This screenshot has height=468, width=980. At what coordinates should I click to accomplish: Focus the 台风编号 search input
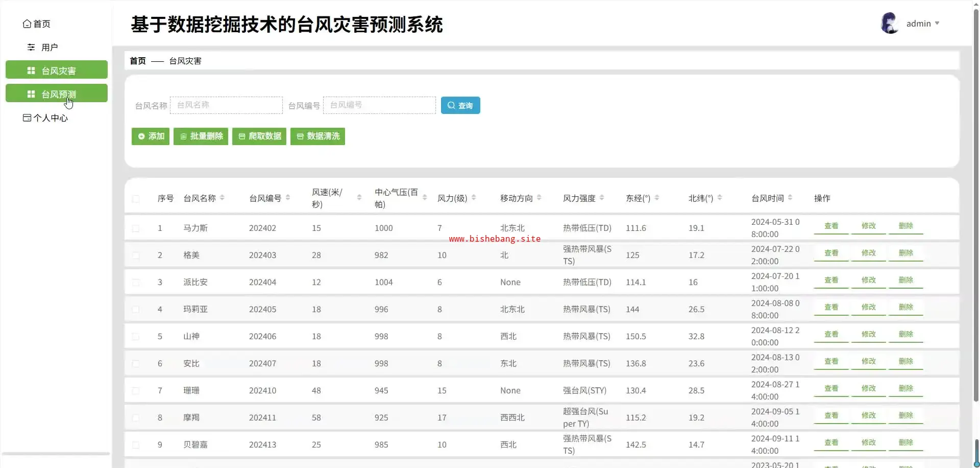pos(379,105)
